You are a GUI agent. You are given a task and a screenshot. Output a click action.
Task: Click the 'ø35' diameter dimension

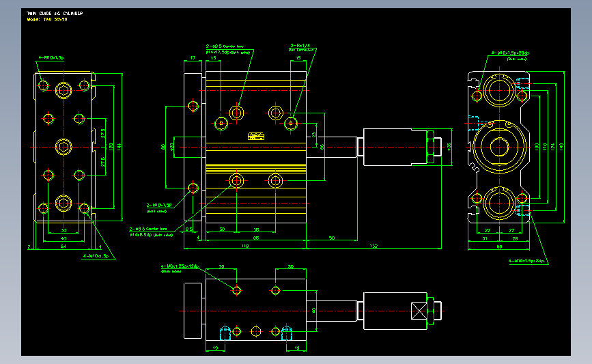449,147
